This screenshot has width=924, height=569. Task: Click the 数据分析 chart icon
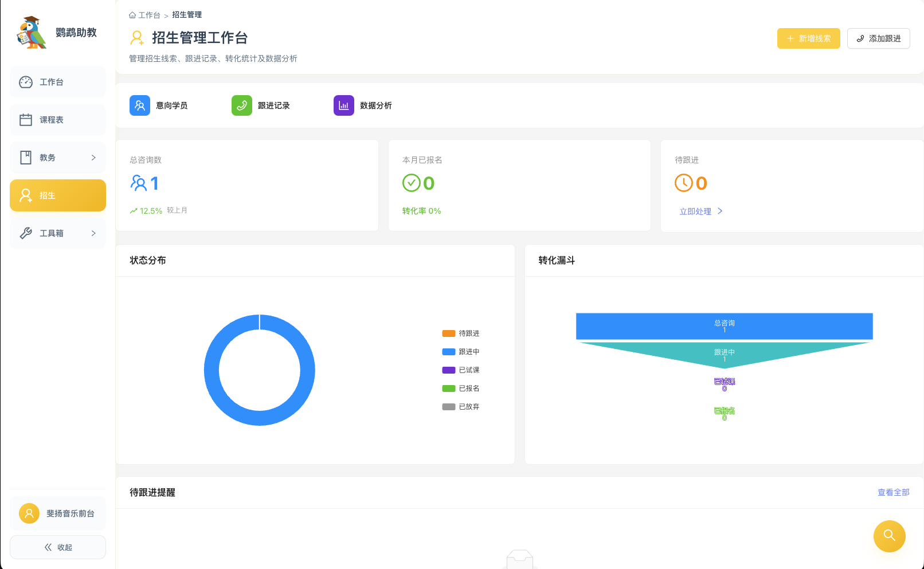(x=343, y=105)
